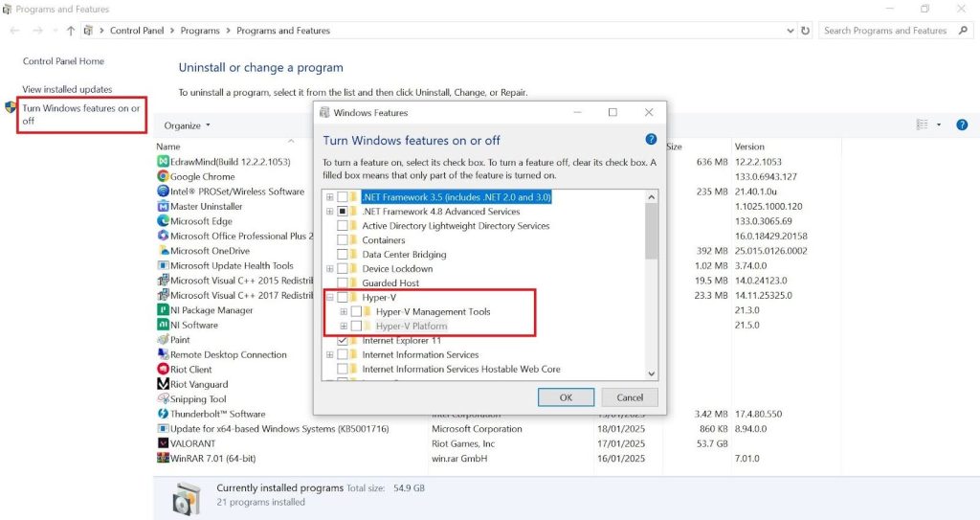Click the Paint program icon
Screen dimensions: 980x520
(163, 340)
